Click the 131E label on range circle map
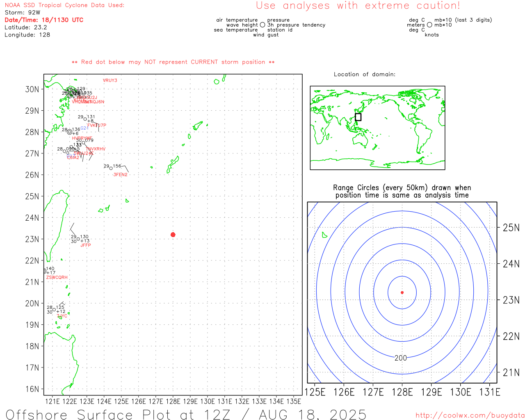This screenshot has width=525, height=420. coord(490,392)
